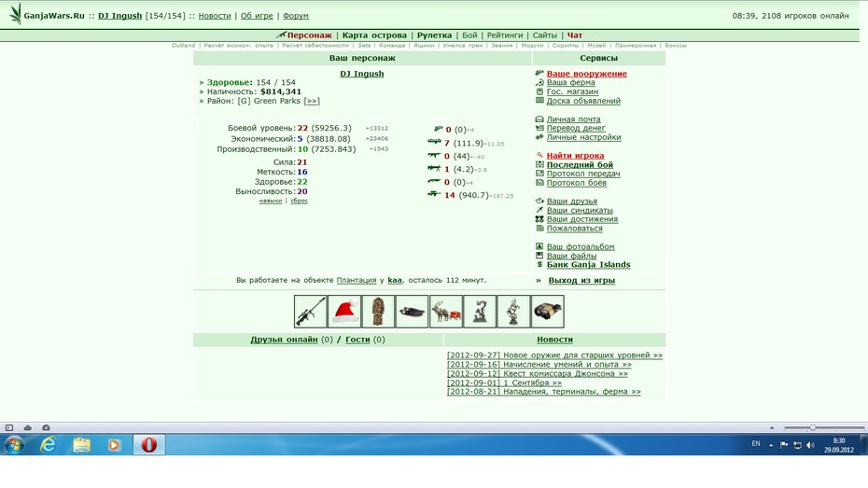Open Протокол боёв
This screenshot has height=488, width=868.
(x=576, y=183)
